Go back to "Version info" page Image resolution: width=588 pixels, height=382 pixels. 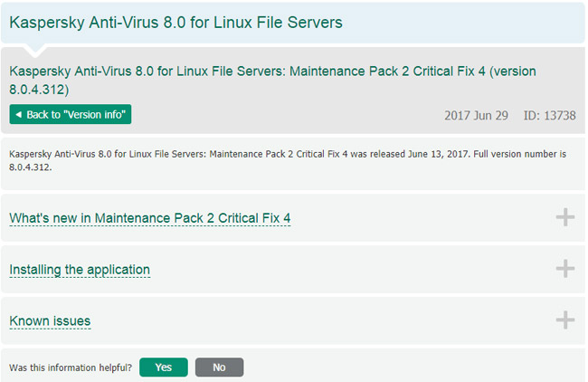coord(71,115)
